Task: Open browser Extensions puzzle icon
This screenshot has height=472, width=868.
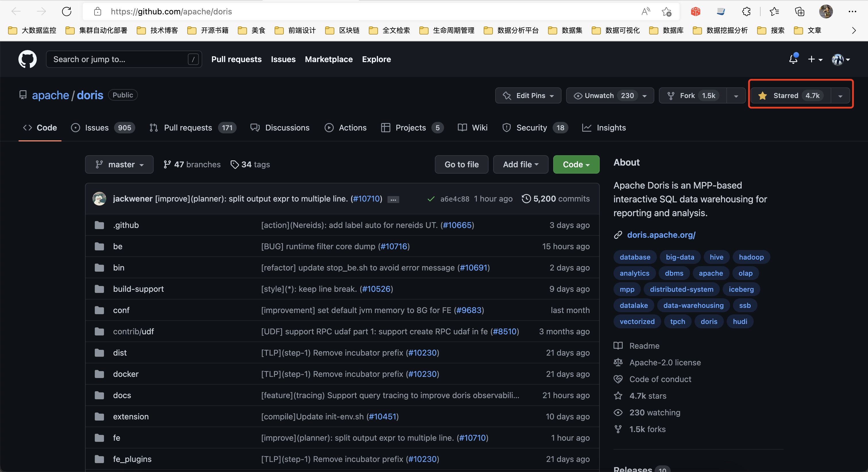Action: [746, 11]
